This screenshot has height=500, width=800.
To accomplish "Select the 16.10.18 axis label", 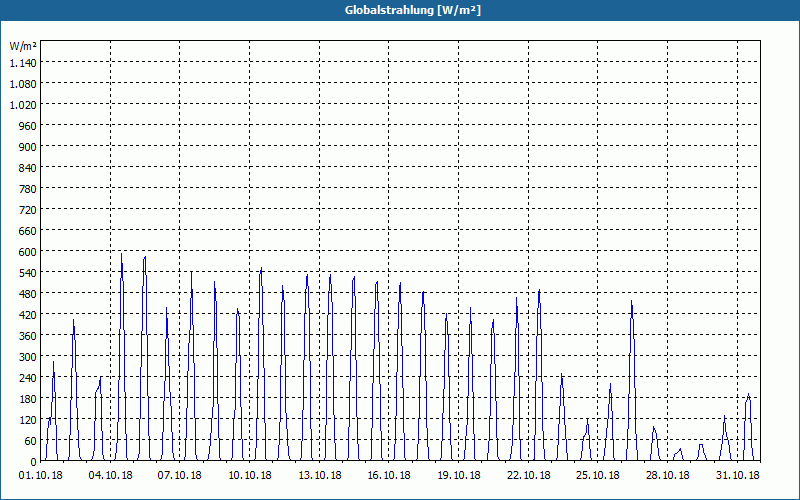I will point(389,476).
